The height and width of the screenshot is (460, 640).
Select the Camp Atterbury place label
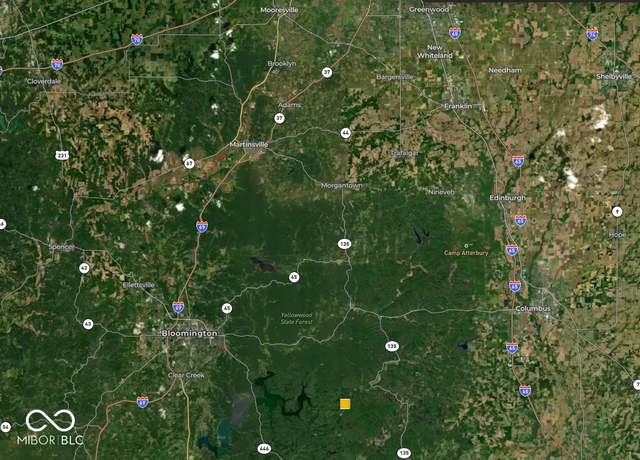[x=466, y=253]
